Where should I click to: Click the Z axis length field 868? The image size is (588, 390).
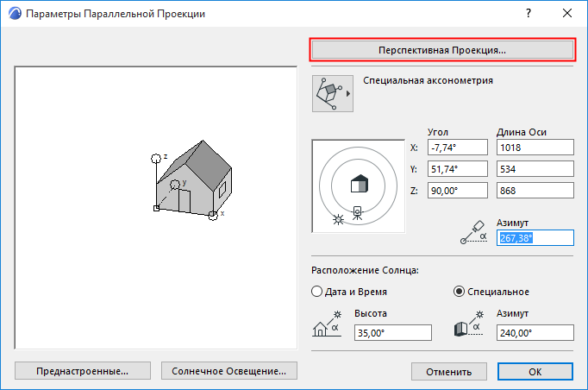point(535,191)
